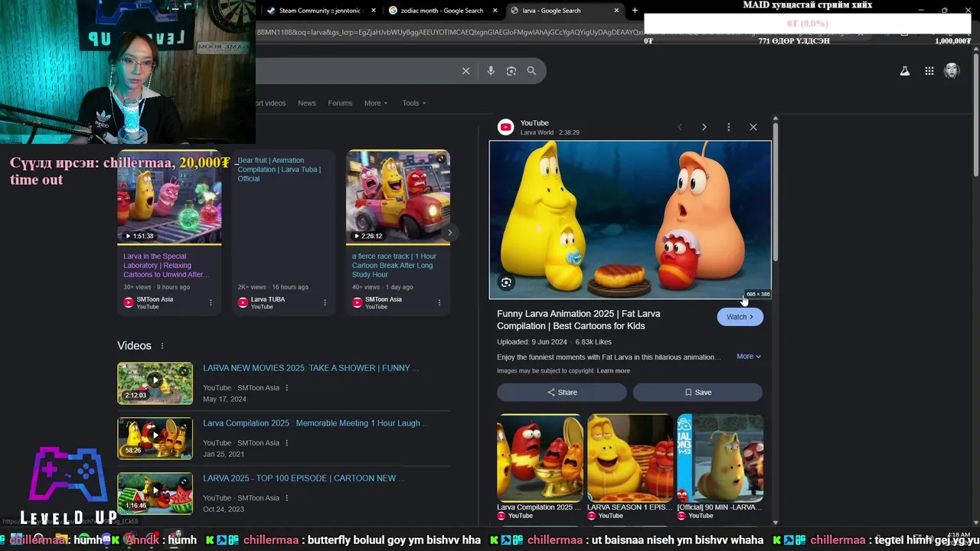
Task: Open options for TOP 100 EPISODE result
Action: click(287, 498)
